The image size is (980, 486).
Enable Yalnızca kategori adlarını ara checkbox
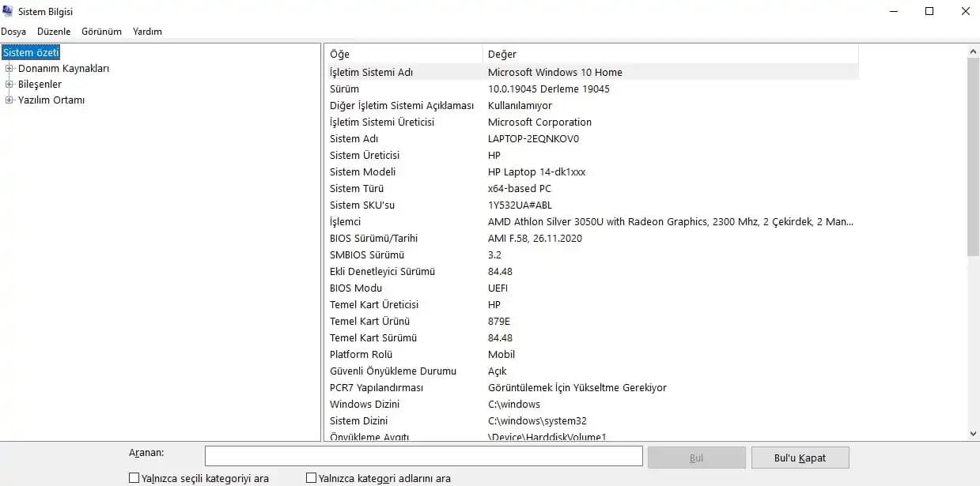[312, 478]
